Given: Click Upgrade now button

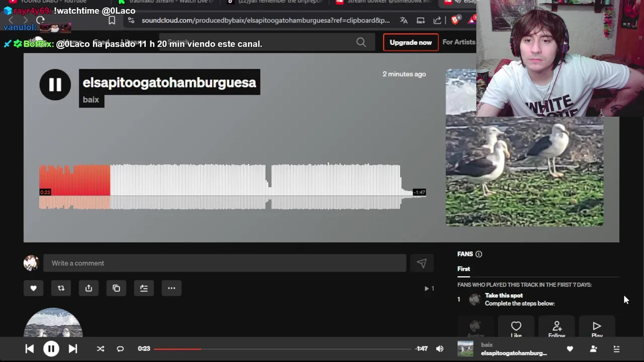Looking at the screenshot, I should pos(411,43).
